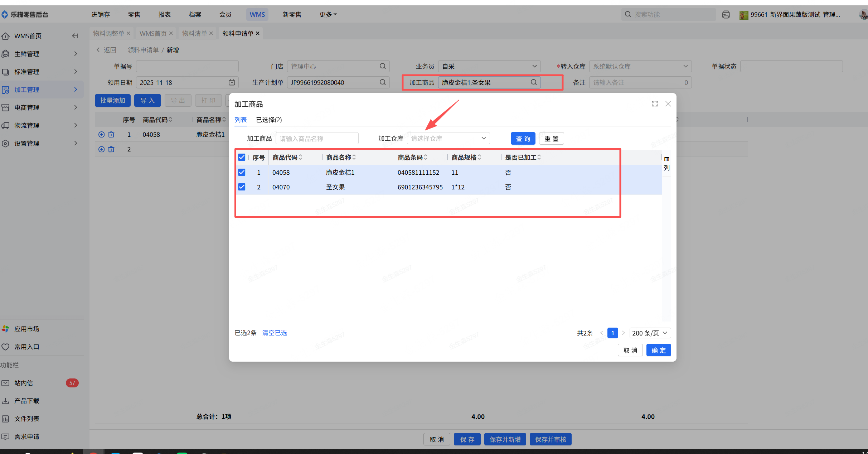Open calendar icon in 领用日期 field
The image size is (868, 454).
pos(232,82)
